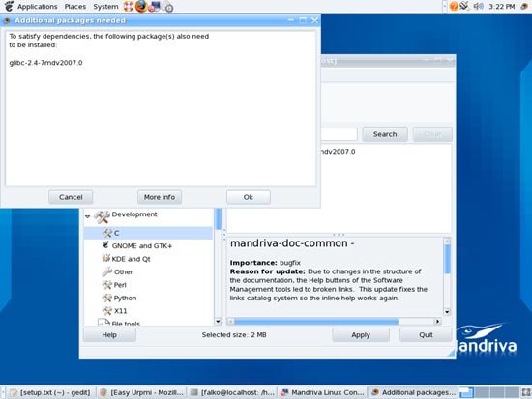This screenshot has width=532, height=399.
Task: Select GNOME and GTK+ subcategory
Action: tap(142, 246)
